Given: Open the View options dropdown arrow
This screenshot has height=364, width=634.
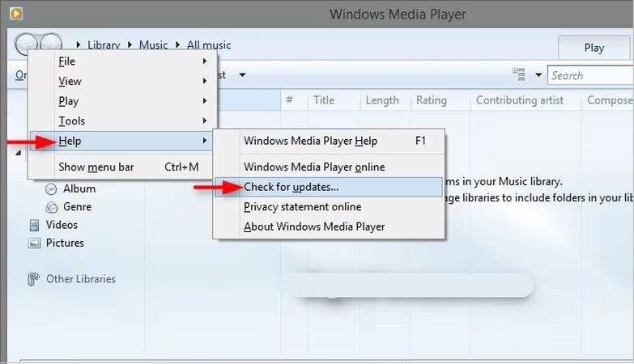Looking at the screenshot, I should pyautogui.click(x=538, y=74).
